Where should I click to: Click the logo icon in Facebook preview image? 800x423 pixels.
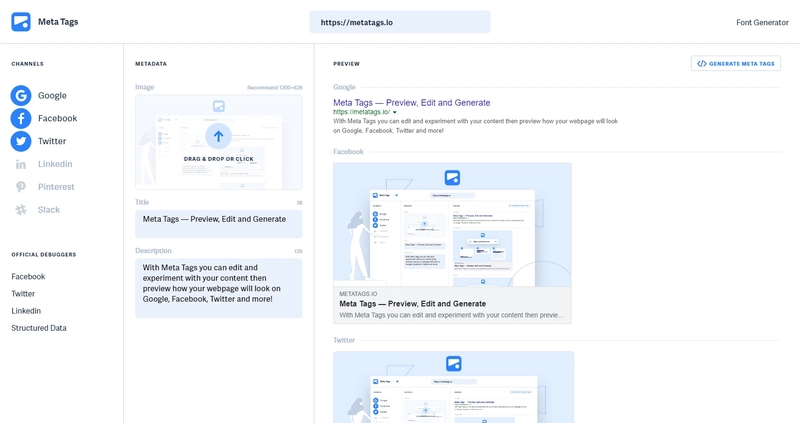(453, 178)
